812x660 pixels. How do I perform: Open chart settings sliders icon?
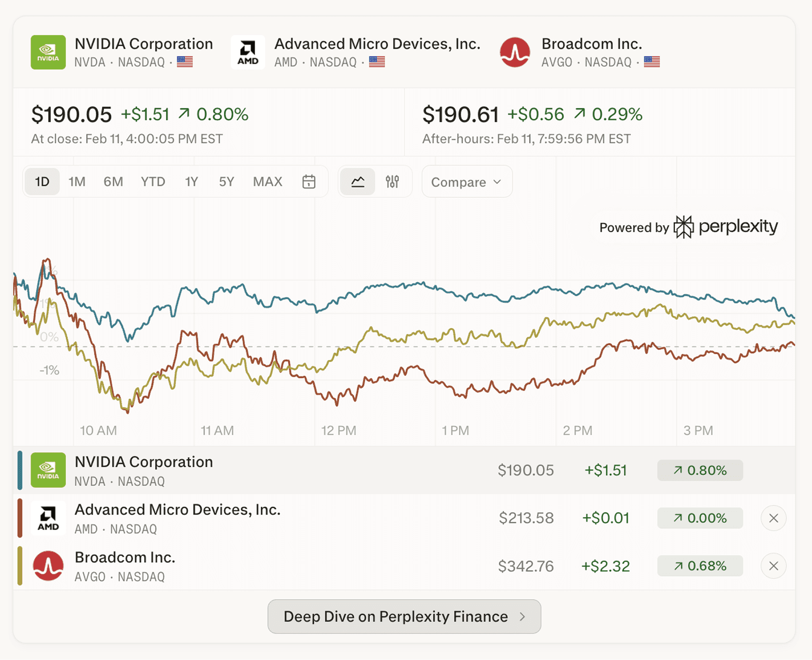[392, 182]
